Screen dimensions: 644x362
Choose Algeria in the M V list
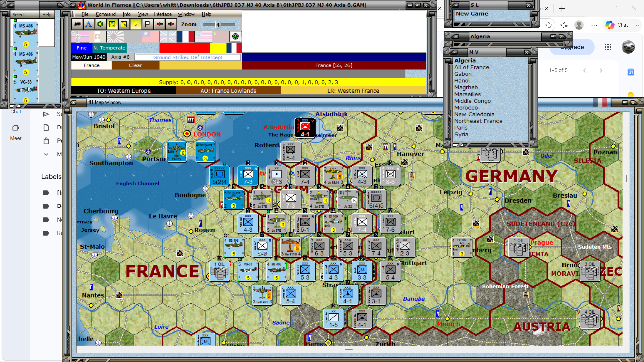tap(465, 61)
